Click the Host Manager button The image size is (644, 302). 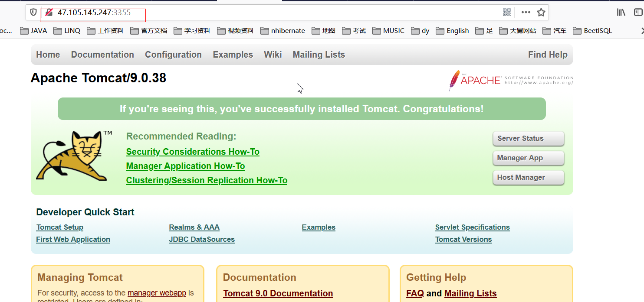click(529, 178)
